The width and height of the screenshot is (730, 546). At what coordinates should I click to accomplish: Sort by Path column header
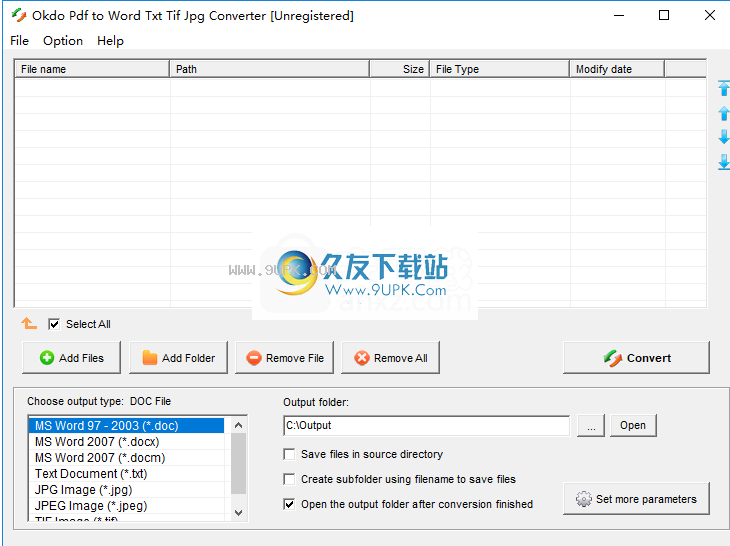click(x=270, y=69)
